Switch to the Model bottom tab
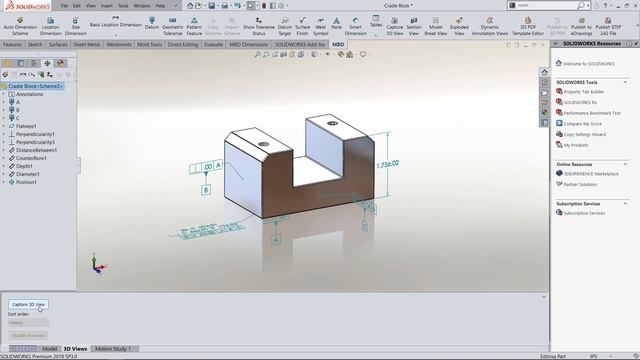This screenshot has width=640, height=360. [x=49, y=349]
